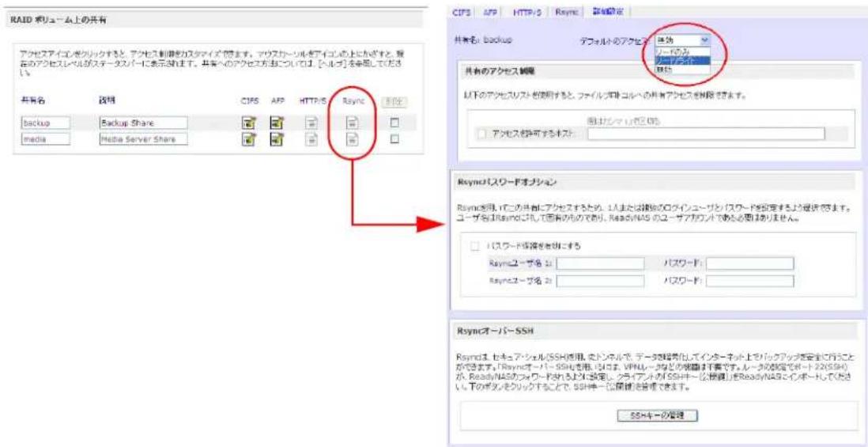Click the allowed hosts text field

point(706,134)
